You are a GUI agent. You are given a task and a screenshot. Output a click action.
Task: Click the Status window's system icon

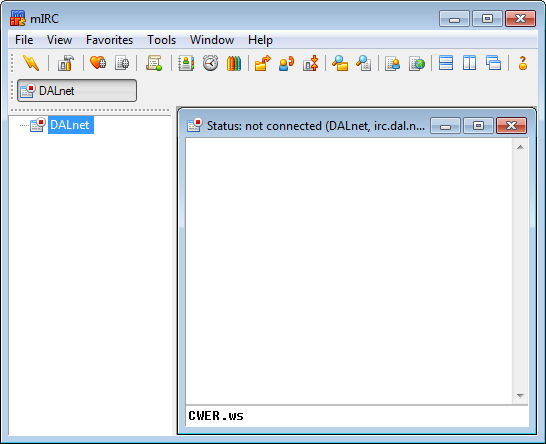pyautogui.click(x=194, y=125)
